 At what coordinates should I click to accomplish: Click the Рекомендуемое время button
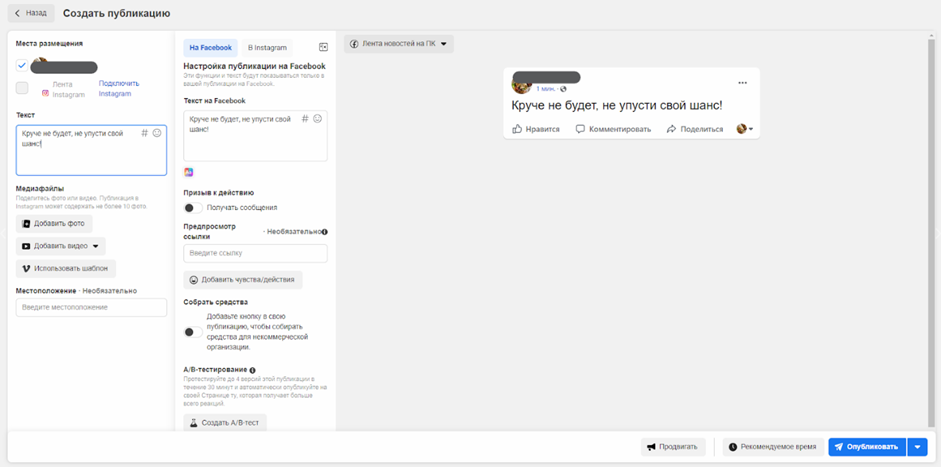click(773, 447)
